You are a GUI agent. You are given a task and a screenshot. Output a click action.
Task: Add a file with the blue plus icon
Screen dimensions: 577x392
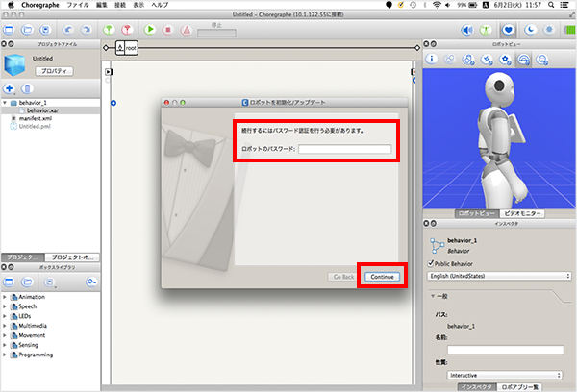click(x=9, y=88)
